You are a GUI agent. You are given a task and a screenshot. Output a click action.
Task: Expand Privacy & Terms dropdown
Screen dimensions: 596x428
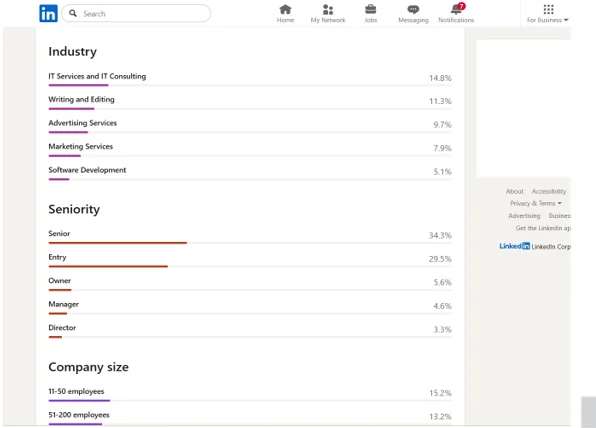click(x=536, y=203)
